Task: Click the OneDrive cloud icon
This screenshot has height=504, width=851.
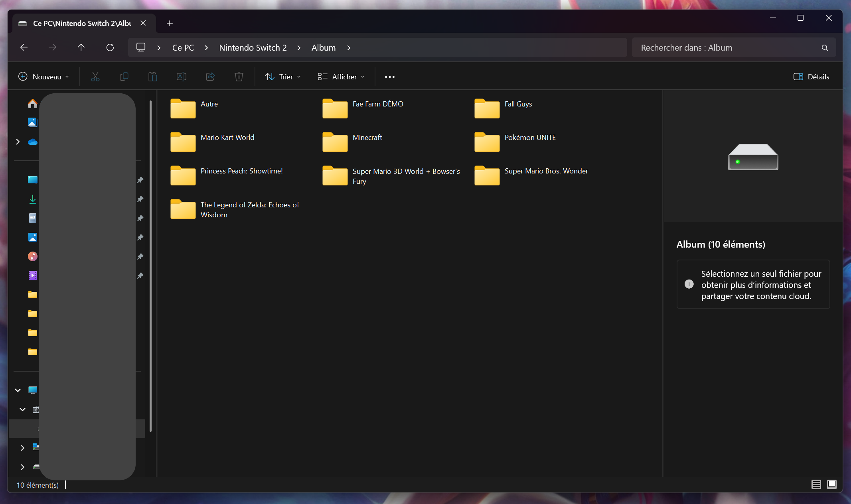Action: pos(33,142)
